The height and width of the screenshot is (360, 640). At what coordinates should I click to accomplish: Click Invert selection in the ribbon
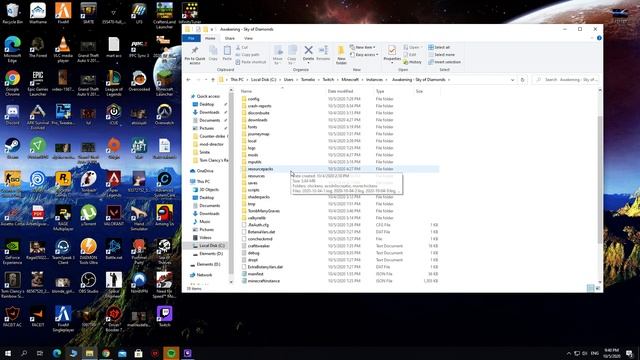point(444,62)
